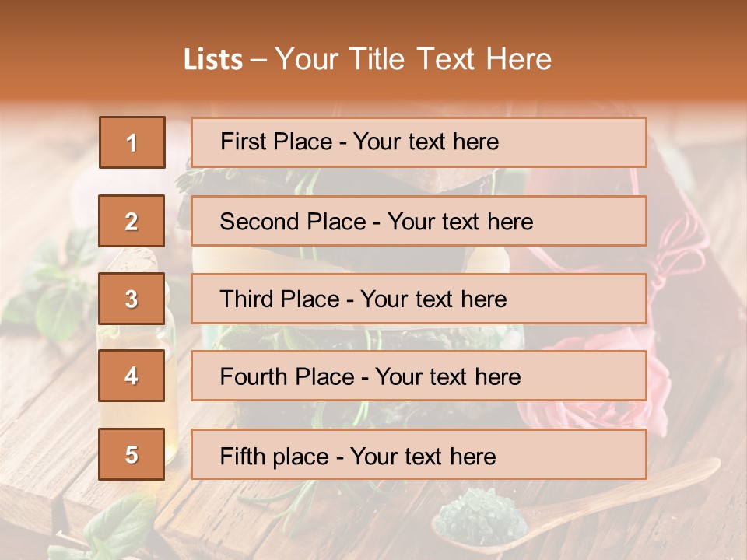Click the green basil leaves on left

[x=52, y=285]
